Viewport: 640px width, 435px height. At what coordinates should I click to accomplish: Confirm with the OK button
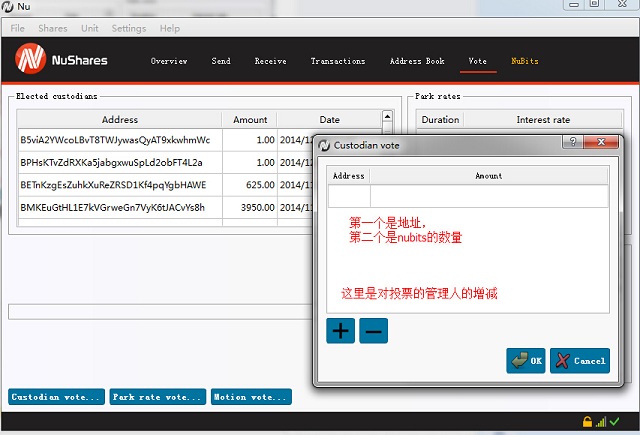526,361
